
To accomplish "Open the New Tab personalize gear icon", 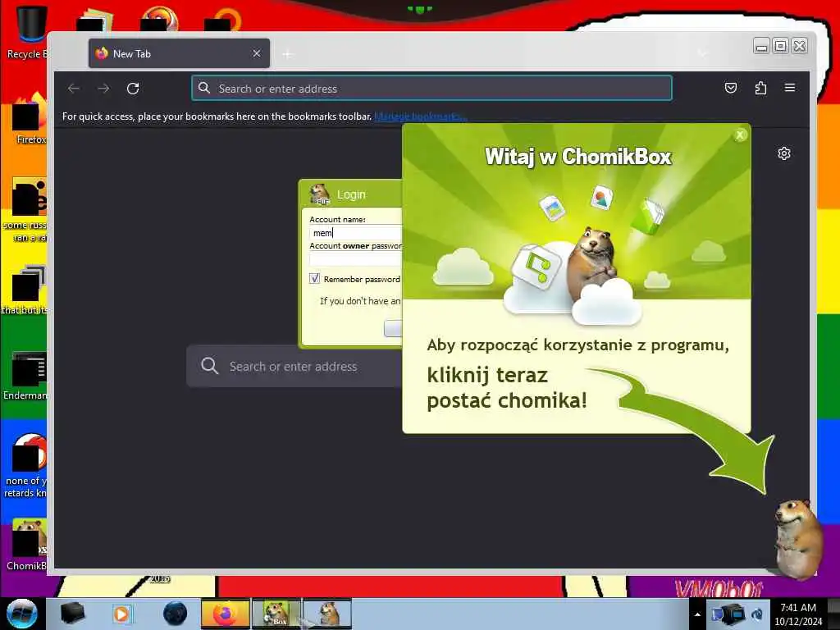I will [783, 153].
